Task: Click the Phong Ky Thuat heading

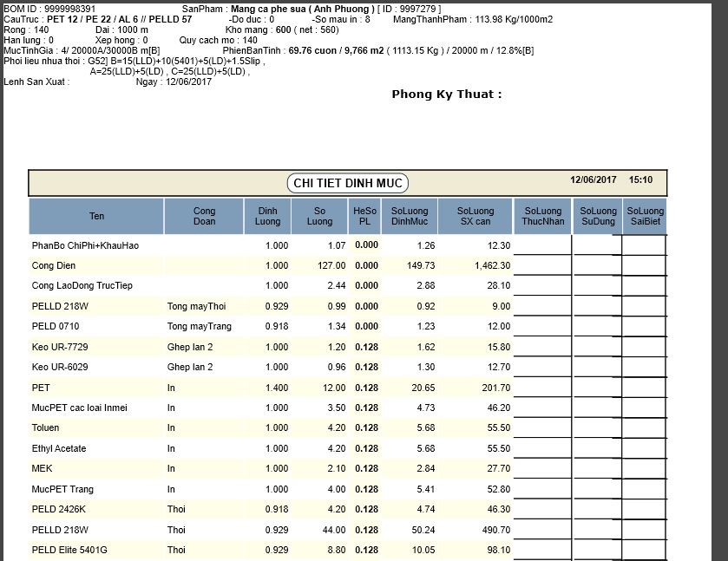Action: pyautogui.click(x=446, y=95)
